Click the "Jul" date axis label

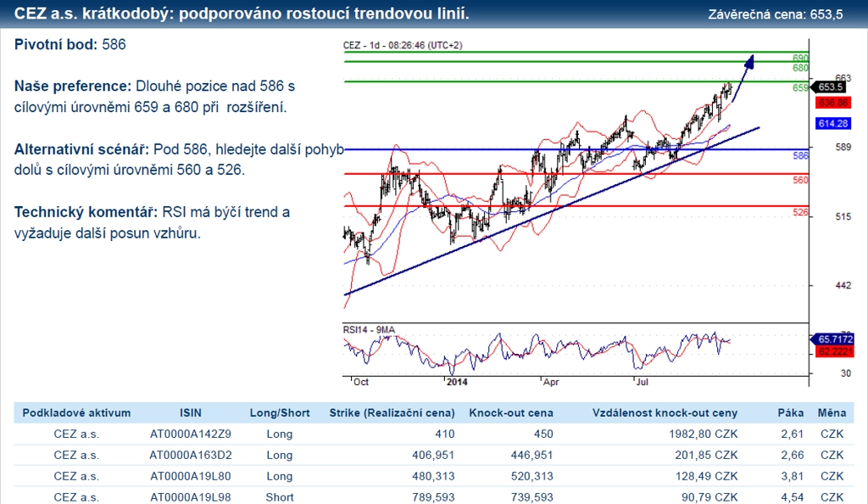coord(643,382)
